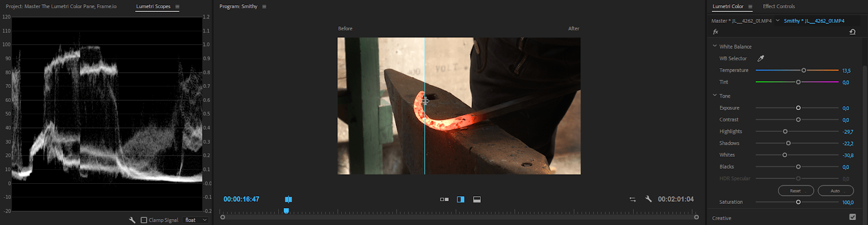Click the Temperature slider handle
This screenshot has width=868, height=225.
tap(803, 70)
